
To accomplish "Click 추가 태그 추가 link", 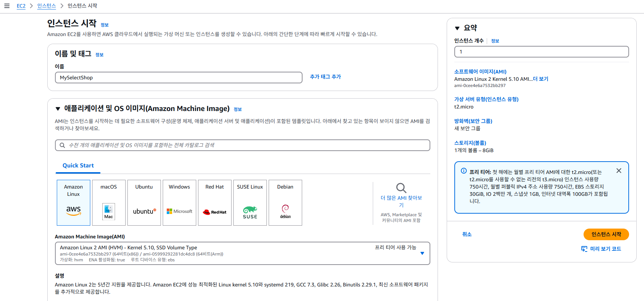I will (x=325, y=77).
